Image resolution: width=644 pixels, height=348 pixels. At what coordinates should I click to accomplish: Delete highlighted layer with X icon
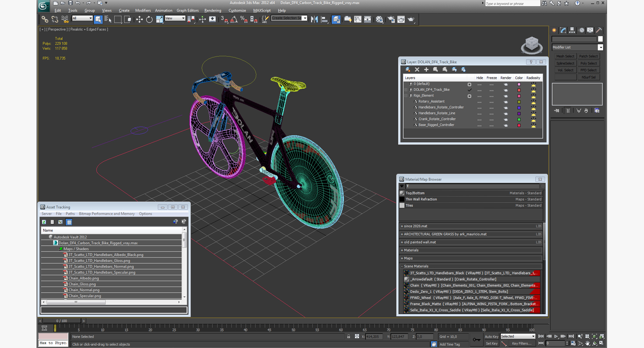[x=417, y=70]
